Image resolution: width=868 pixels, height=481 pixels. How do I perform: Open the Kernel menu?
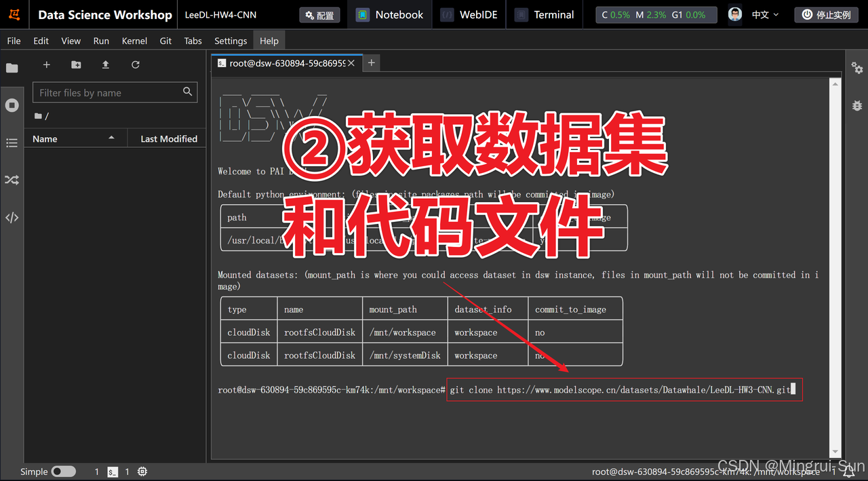click(134, 41)
